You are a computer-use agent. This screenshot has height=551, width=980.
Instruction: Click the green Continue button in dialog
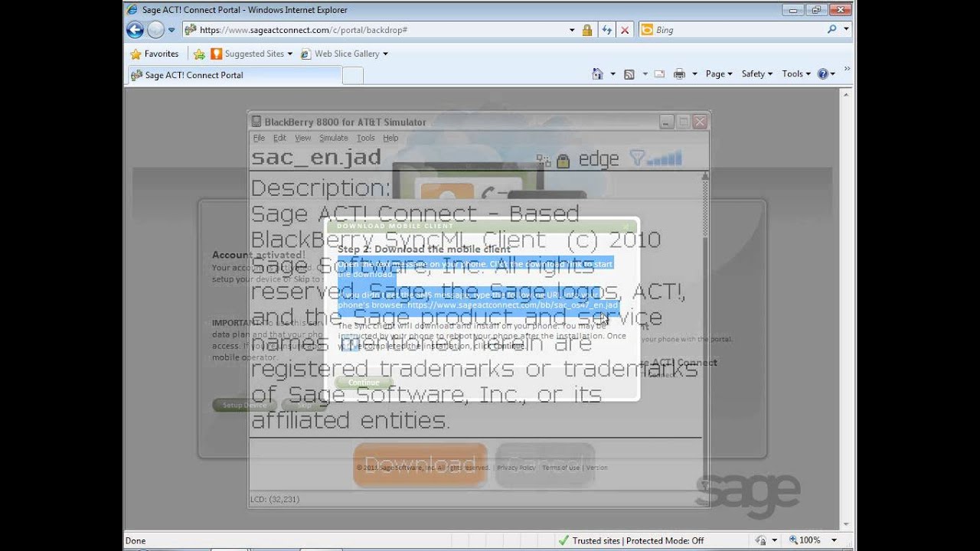point(364,383)
